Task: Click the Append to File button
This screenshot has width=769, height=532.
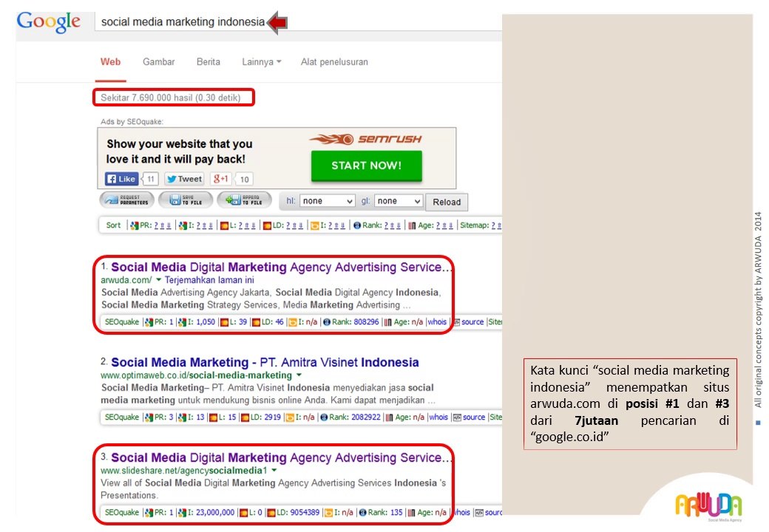Action: (x=245, y=199)
